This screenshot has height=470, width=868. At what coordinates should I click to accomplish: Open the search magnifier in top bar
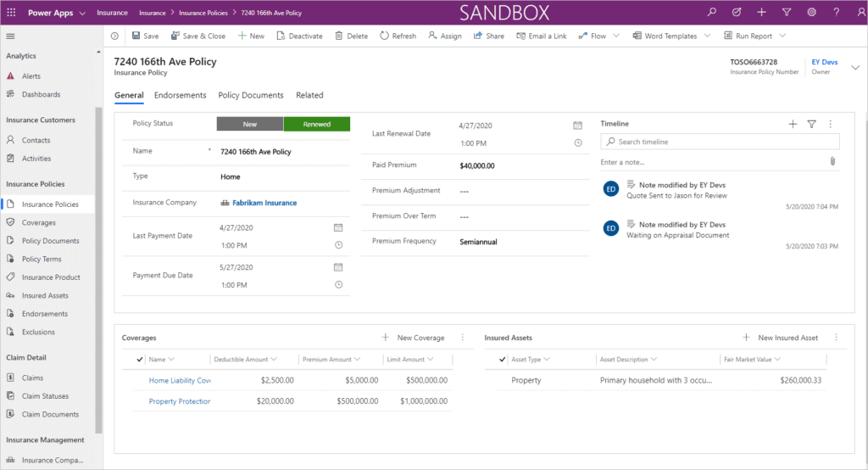click(x=712, y=13)
